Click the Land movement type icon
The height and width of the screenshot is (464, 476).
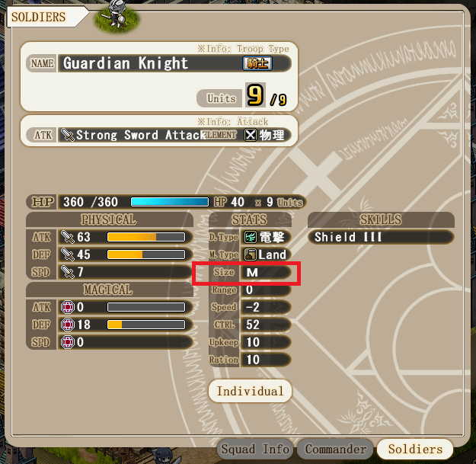pos(251,254)
